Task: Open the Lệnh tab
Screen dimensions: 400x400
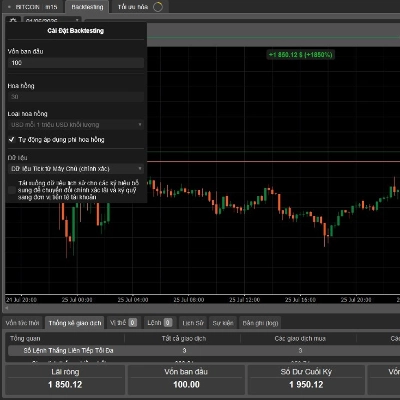Action: 159,323
